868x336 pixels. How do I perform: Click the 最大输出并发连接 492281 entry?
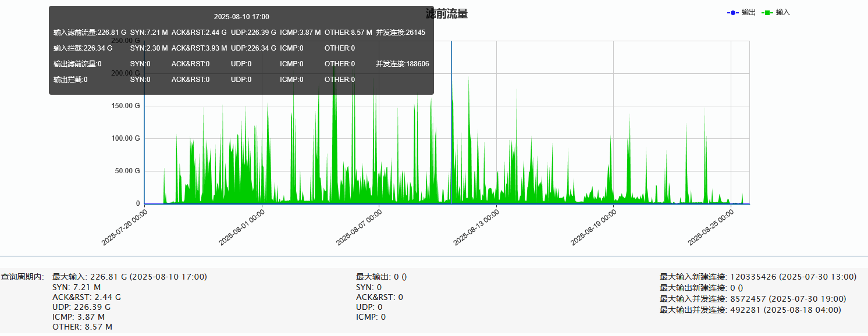coord(750,310)
